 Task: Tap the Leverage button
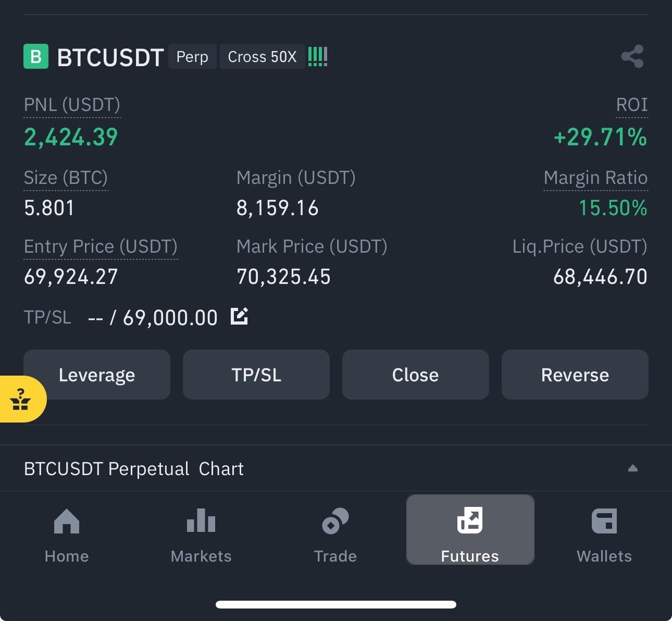coord(97,375)
